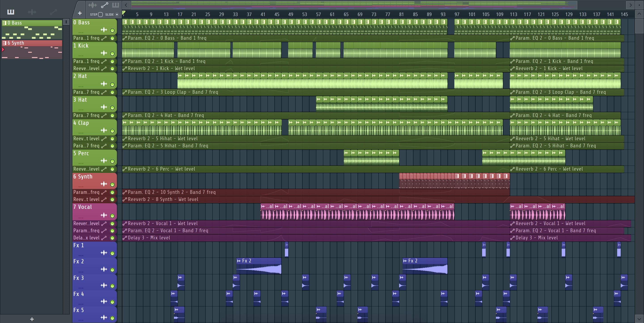Mute the 0 Bass track

112,30
